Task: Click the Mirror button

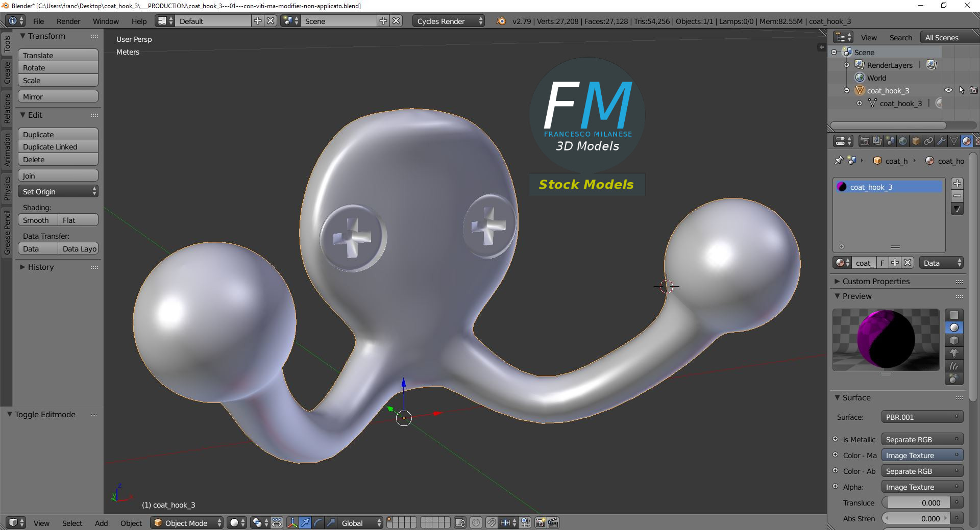Action: click(58, 96)
